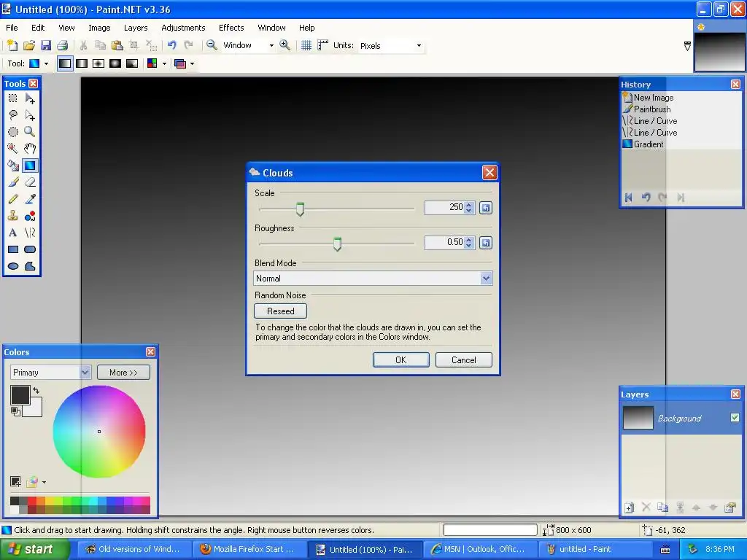The image size is (747, 560).
Task: Open the Help menu
Action: 307,28
